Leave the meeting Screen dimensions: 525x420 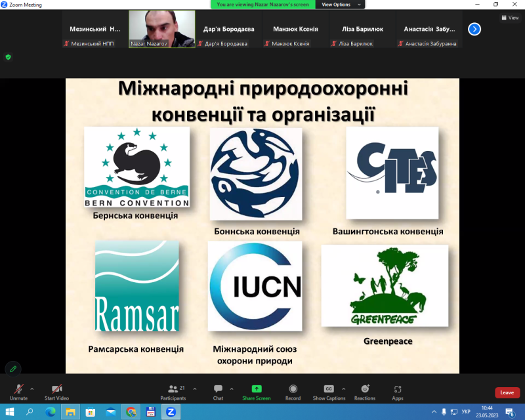coord(507,392)
